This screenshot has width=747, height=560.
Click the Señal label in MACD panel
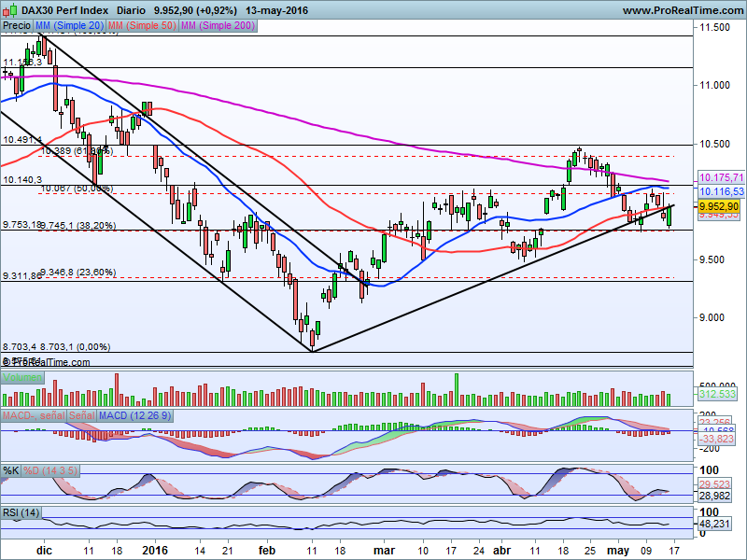pyautogui.click(x=82, y=415)
